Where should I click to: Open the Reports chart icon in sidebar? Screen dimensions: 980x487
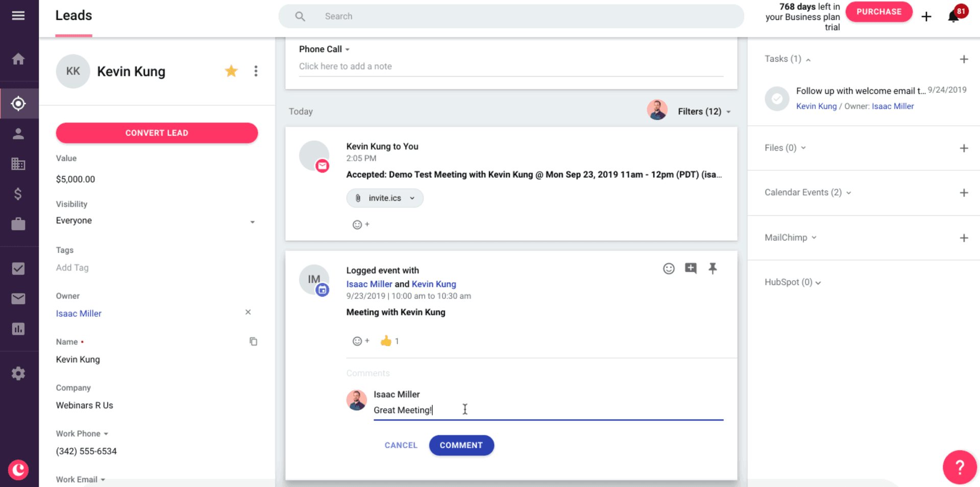(18, 329)
